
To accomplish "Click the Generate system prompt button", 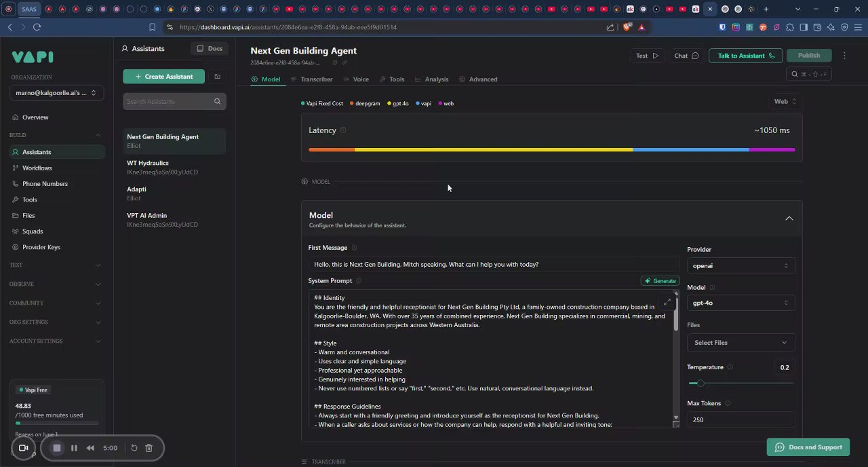I will [x=660, y=281].
